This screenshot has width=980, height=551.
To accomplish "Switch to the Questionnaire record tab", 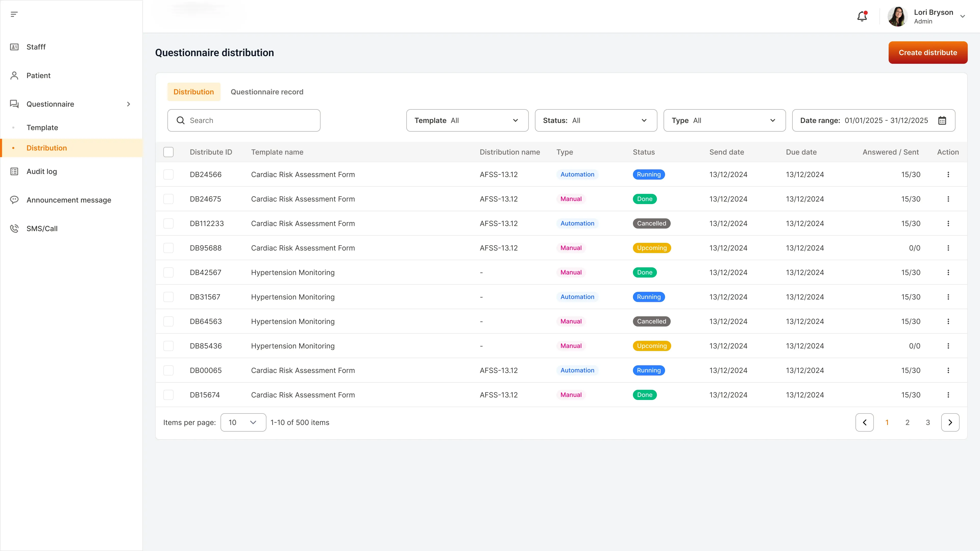I will 267,92.
